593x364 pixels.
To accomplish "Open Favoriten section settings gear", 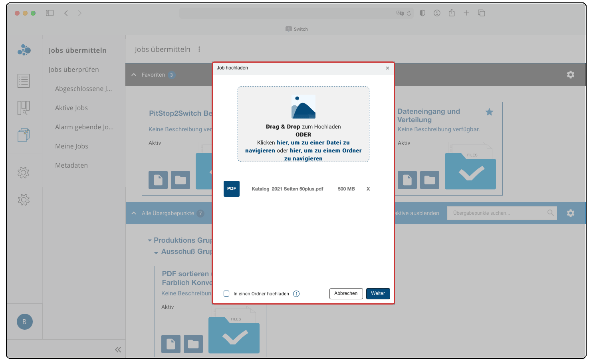I will pyautogui.click(x=571, y=75).
